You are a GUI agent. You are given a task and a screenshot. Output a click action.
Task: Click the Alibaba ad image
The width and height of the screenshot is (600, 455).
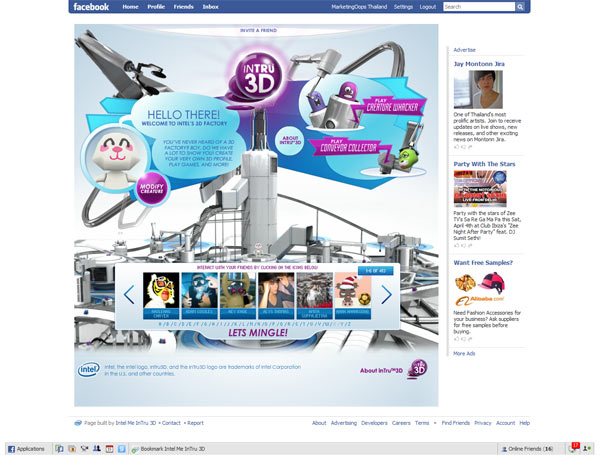tap(480, 288)
